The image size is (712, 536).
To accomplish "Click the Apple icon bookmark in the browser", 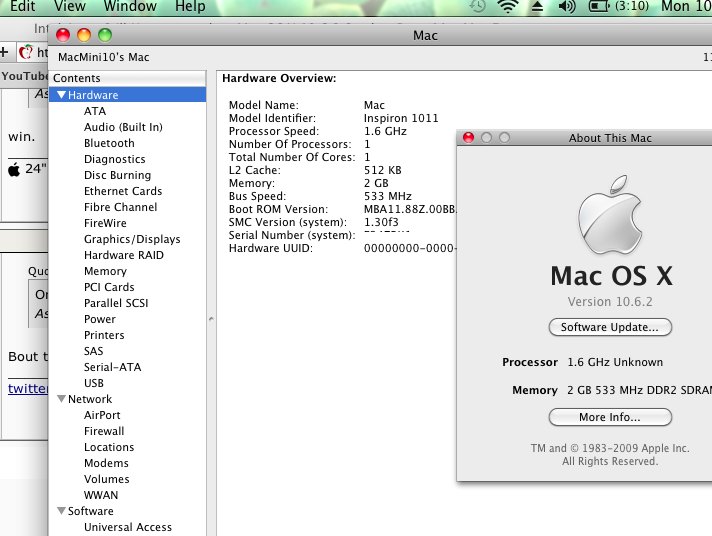I will pos(14,169).
